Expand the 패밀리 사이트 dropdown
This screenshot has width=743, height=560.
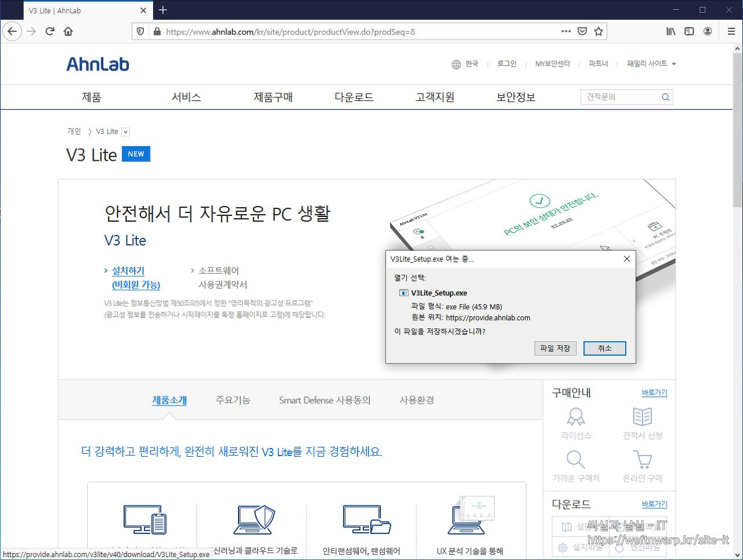coord(651,64)
